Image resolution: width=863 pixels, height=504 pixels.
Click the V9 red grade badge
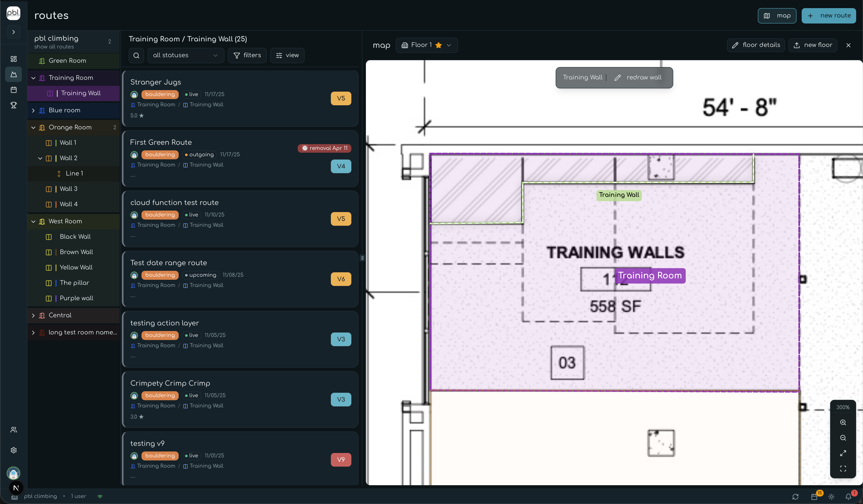[341, 460]
